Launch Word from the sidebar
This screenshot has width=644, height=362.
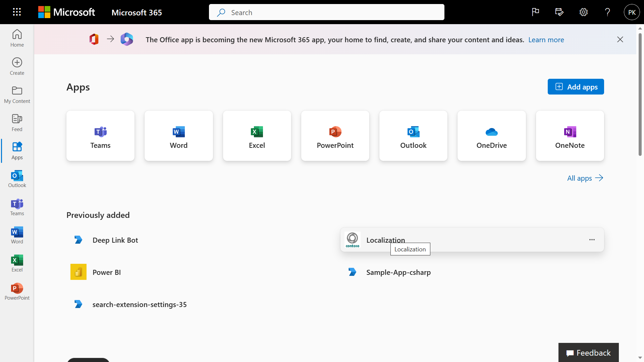point(17,235)
